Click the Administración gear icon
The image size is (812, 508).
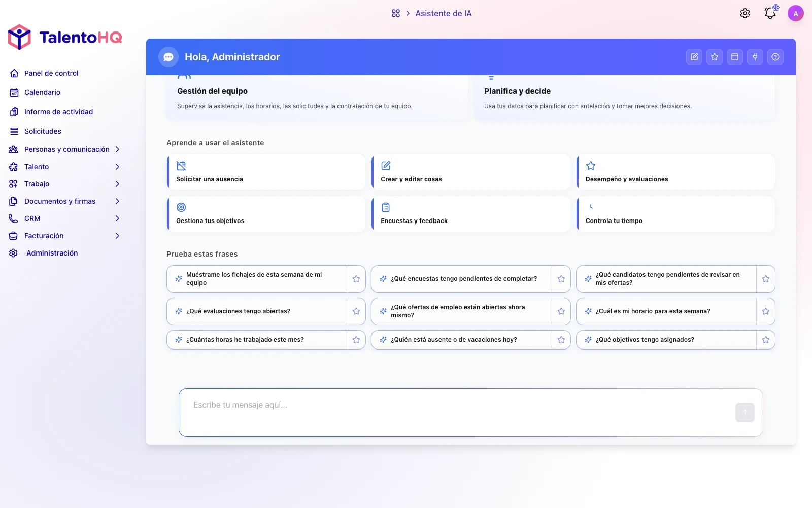pos(14,253)
